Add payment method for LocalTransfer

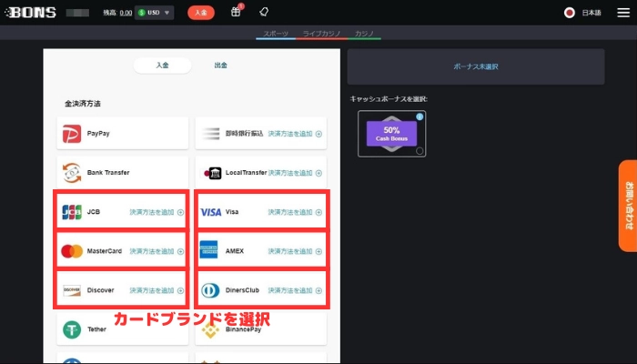(x=290, y=173)
